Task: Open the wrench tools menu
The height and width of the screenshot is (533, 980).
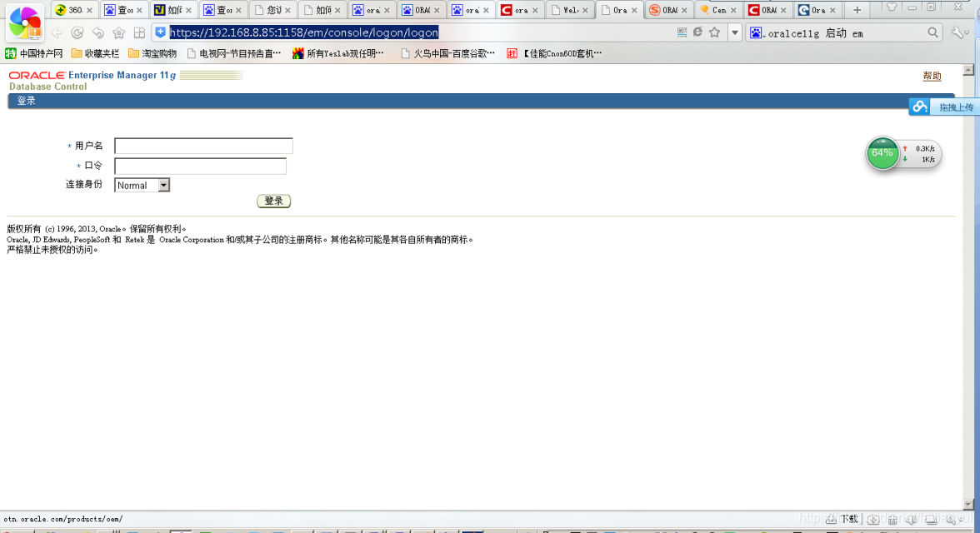Action: pyautogui.click(x=958, y=32)
